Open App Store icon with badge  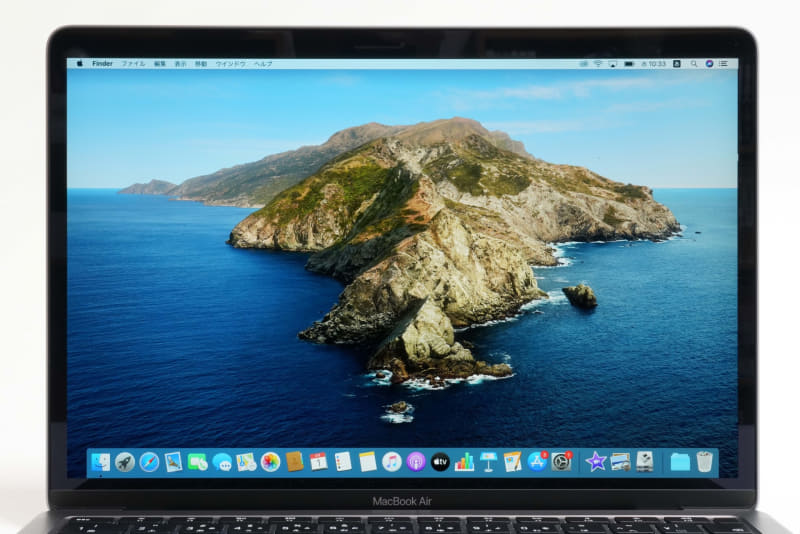[537, 462]
